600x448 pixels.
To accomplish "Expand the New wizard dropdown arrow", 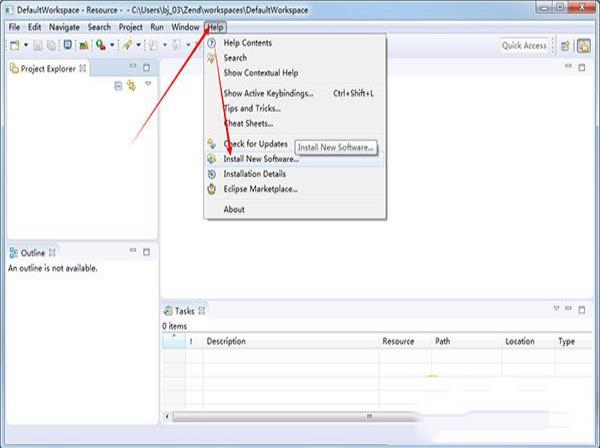I will pos(25,45).
